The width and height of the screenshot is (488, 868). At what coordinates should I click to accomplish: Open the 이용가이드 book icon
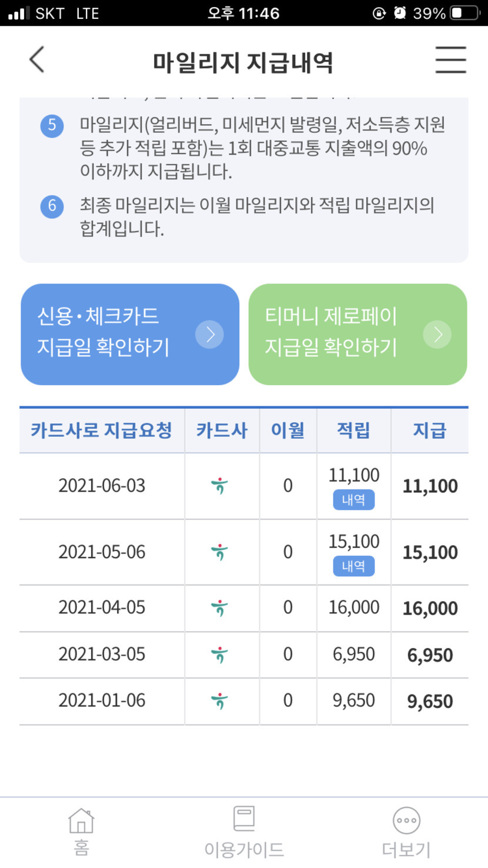(243, 819)
